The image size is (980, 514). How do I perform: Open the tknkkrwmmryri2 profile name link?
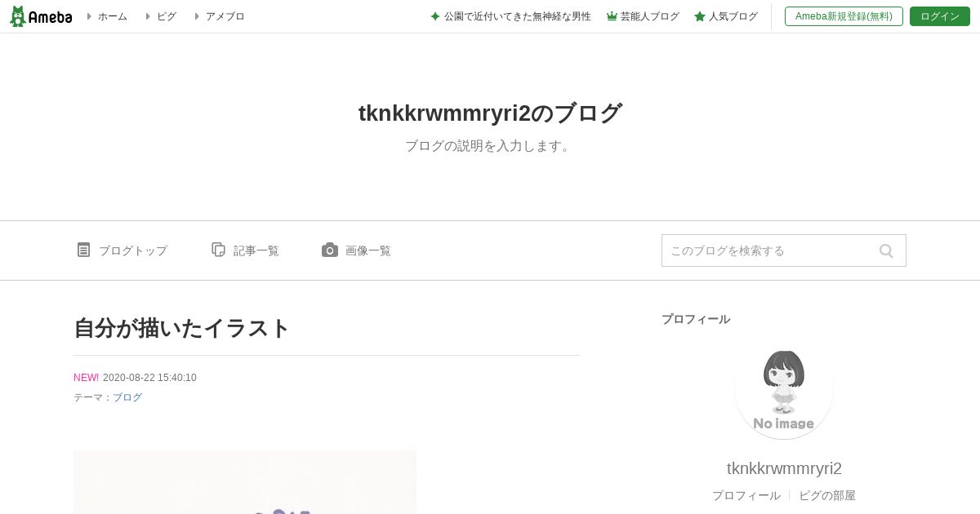click(x=784, y=468)
